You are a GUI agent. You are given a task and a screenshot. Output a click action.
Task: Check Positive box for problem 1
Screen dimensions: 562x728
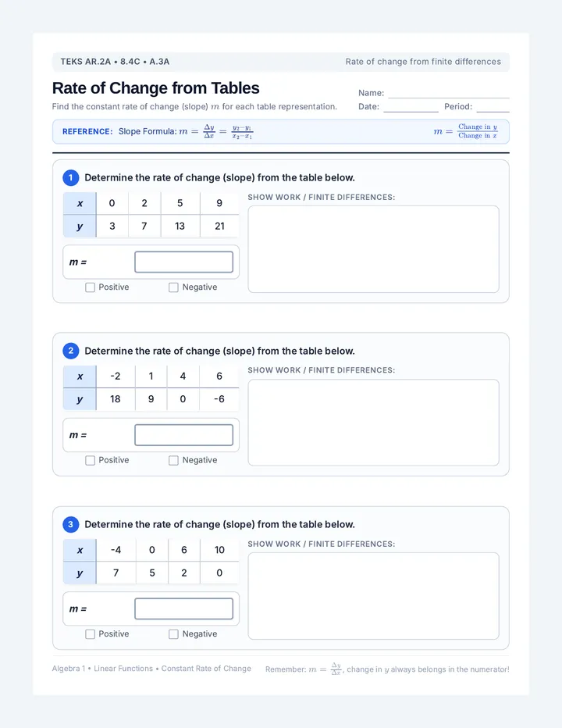(90, 287)
